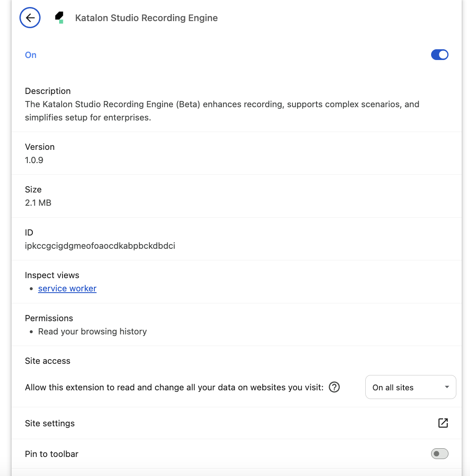
Task: Open Site settings external link icon
Action: 443,423
